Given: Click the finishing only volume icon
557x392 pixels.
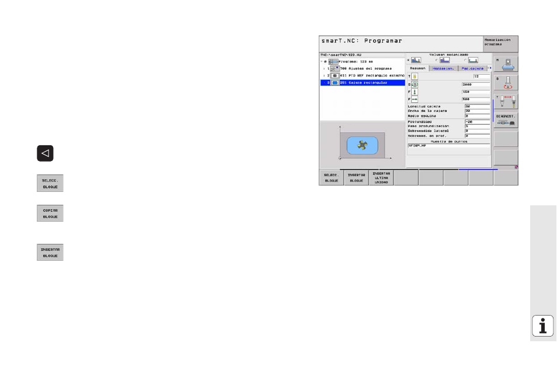Looking at the screenshot, I should pos(473,60).
